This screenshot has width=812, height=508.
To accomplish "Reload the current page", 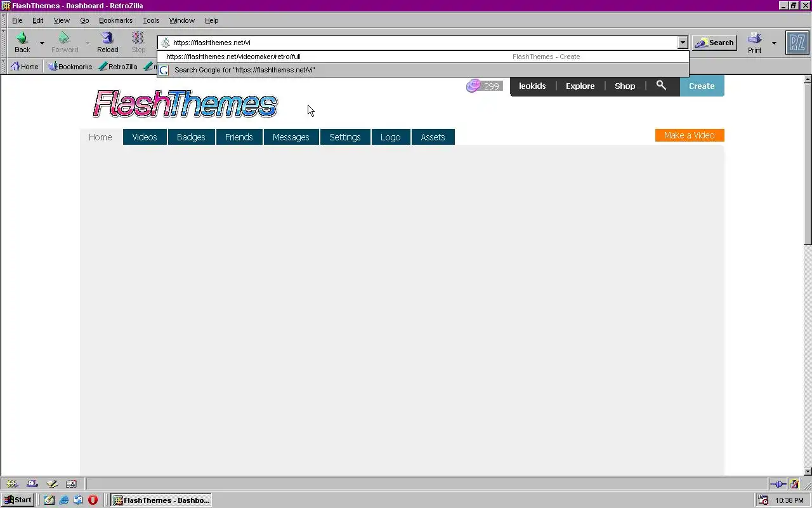I will click(107, 43).
